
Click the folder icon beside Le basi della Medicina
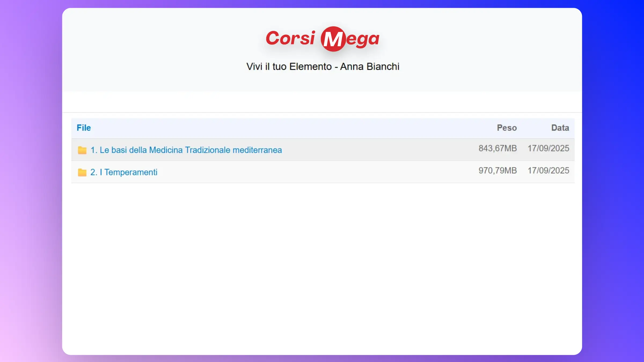[x=82, y=150]
